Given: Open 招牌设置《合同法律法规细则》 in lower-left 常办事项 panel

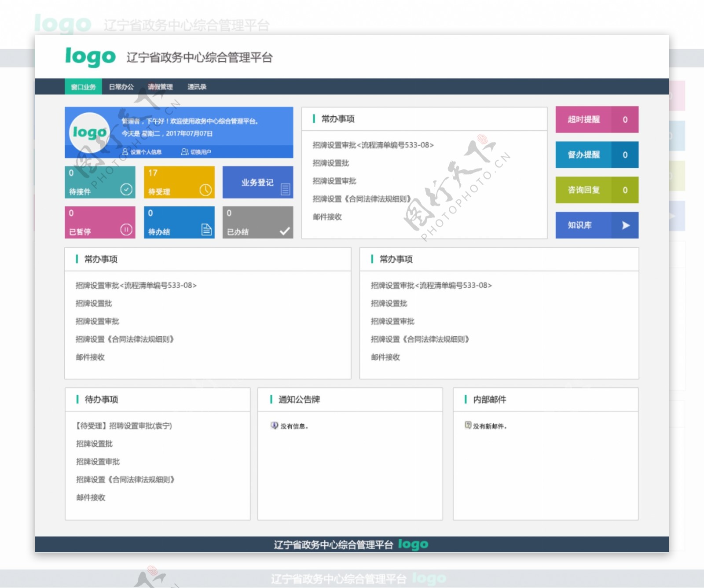Looking at the screenshot, I should pos(125,339).
